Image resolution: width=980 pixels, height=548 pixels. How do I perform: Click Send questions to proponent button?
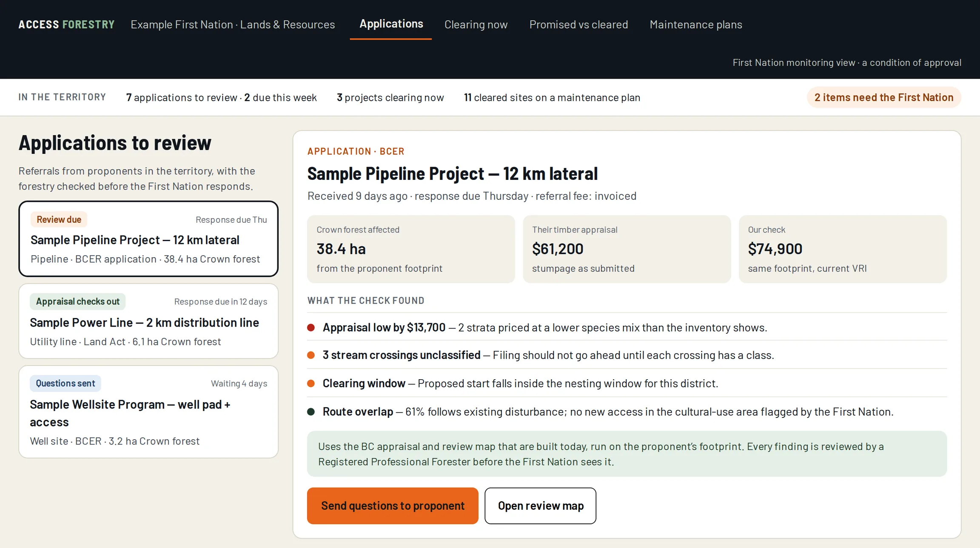(x=393, y=505)
